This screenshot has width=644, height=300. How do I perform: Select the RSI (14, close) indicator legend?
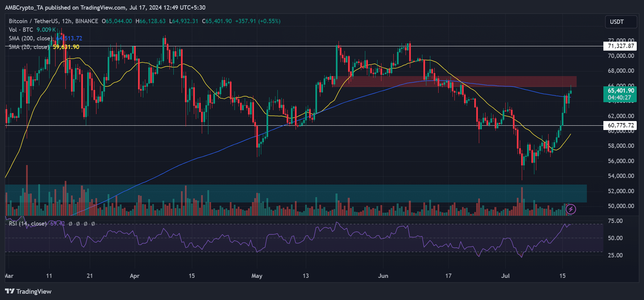28,224
